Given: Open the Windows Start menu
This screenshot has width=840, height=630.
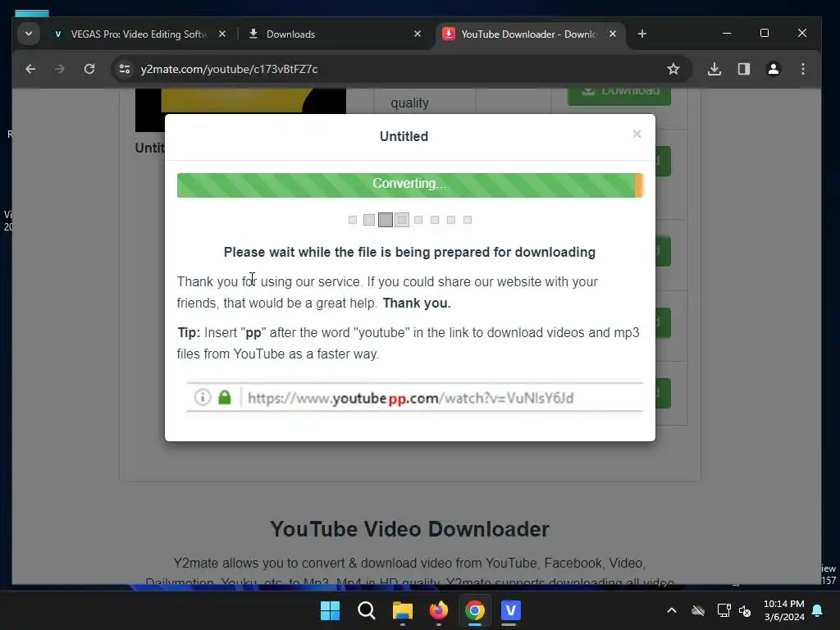Looking at the screenshot, I should [x=330, y=610].
